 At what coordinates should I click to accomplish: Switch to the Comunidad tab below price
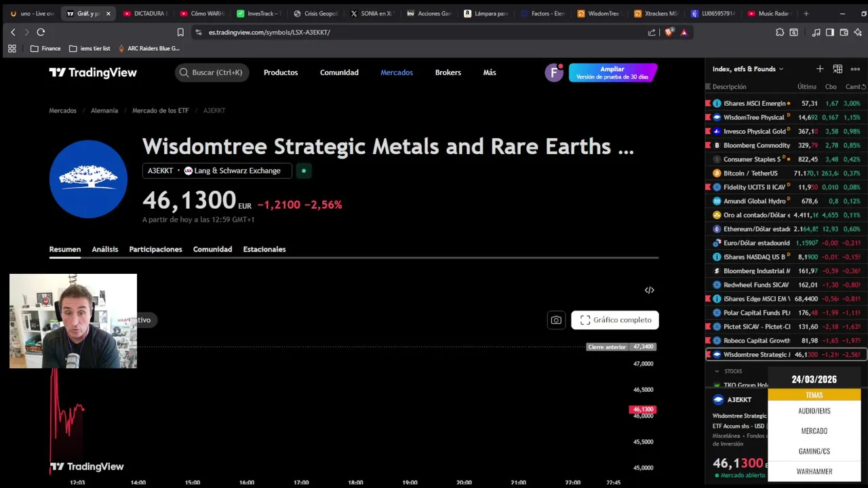tap(212, 249)
